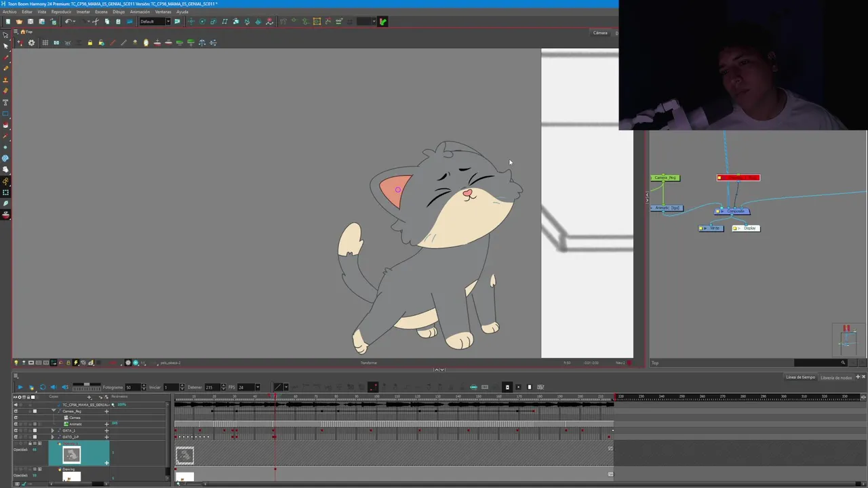Click the camera view gear settings icon
Screen dimensions: 868x488
pos(31,42)
